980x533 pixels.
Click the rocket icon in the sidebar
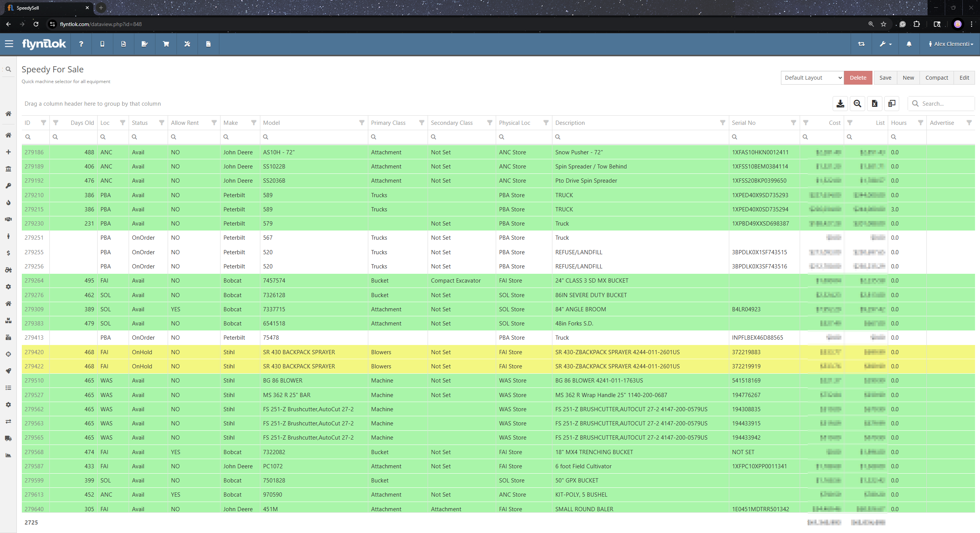coord(8,371)
